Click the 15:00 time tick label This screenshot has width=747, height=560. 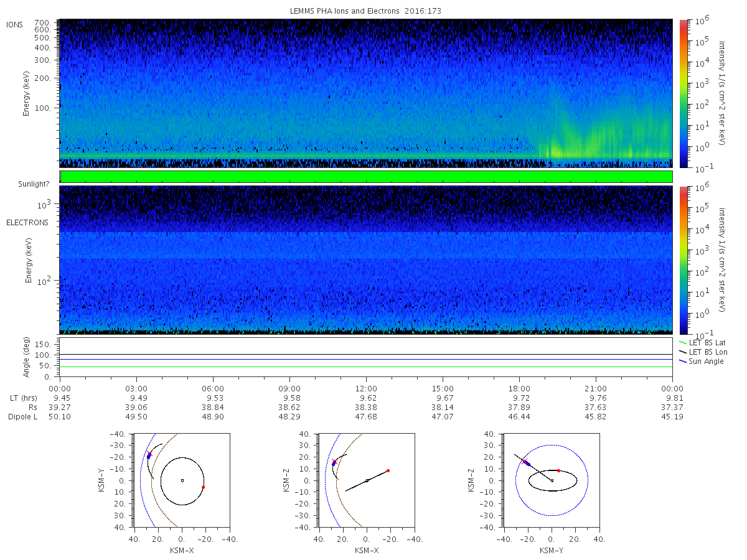click(x=443, y=388)
